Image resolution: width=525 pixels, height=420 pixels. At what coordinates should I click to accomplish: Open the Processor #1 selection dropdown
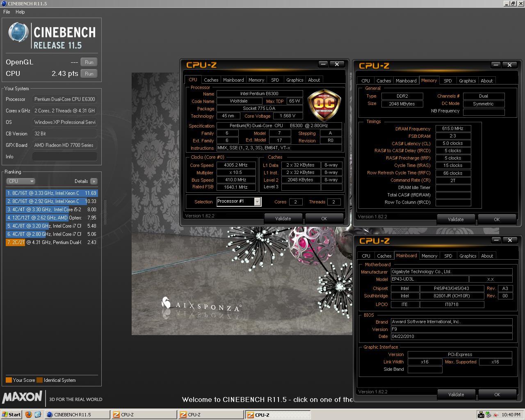257,201
